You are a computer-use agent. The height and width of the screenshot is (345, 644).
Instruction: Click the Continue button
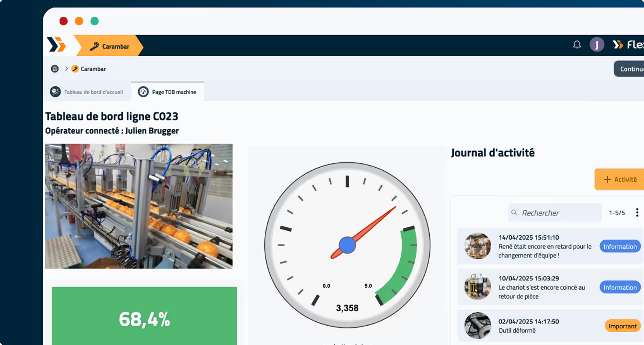(629, 69)
